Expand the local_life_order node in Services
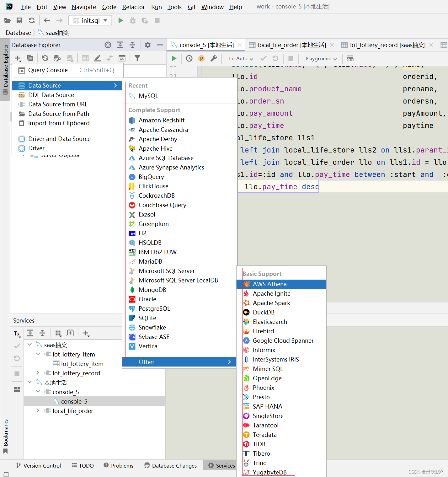This screenshot has height=477, width=448. tap(38, 410)
